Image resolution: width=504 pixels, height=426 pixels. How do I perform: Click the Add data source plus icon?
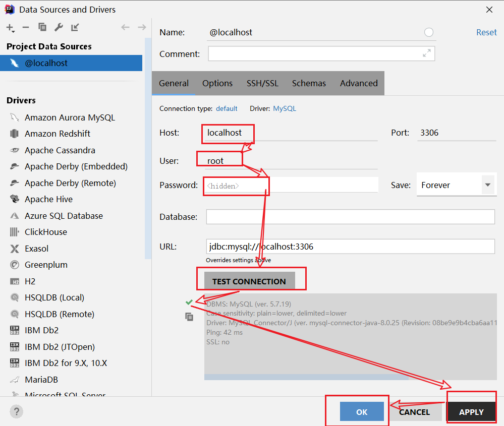10,28
